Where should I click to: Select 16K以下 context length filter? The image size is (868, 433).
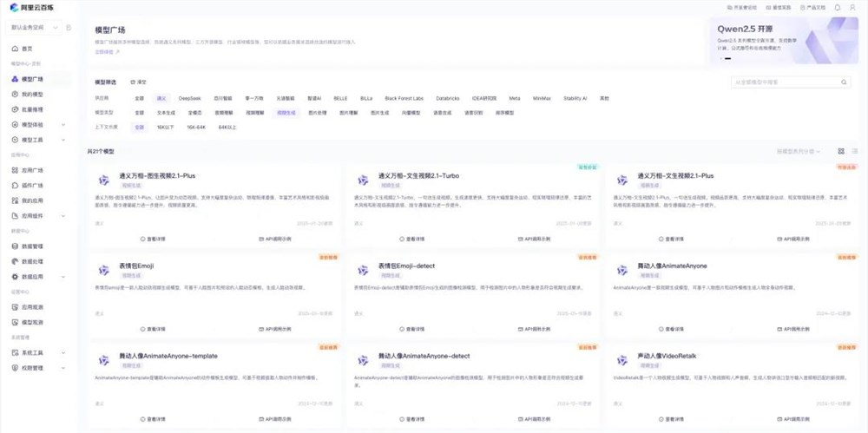(165, 127)
